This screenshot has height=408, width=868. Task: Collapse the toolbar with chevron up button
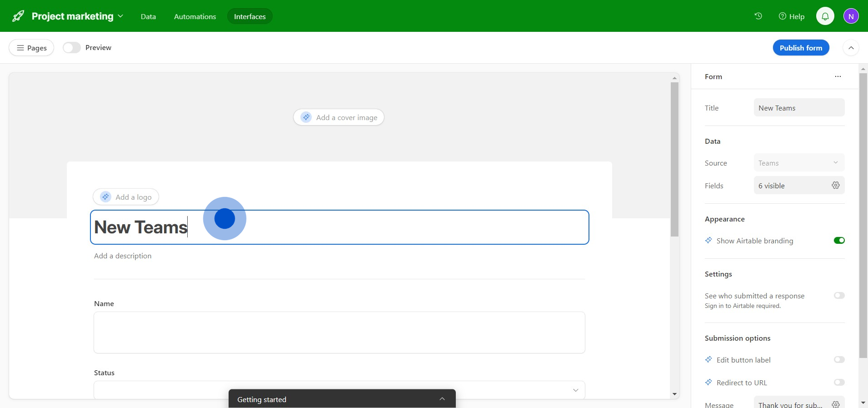[851, 48]
